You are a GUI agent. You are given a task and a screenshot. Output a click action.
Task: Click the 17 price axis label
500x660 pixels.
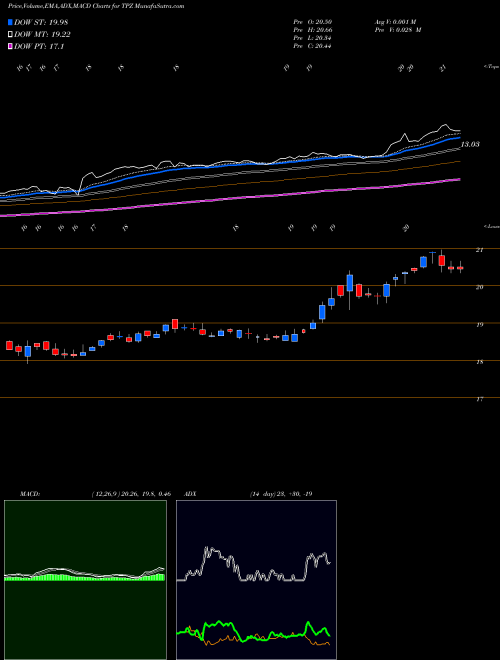(479, 399)
